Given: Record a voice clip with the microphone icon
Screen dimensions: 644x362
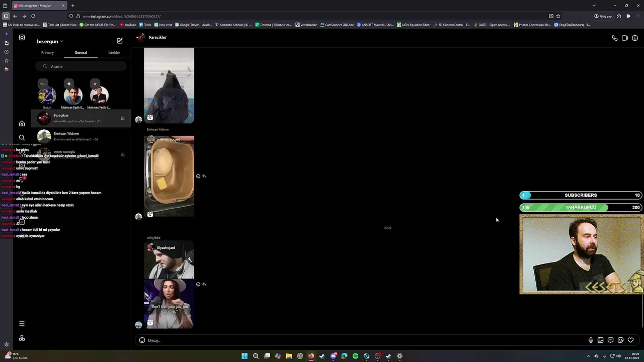Looking at the screenshot, I should [591, 340].
